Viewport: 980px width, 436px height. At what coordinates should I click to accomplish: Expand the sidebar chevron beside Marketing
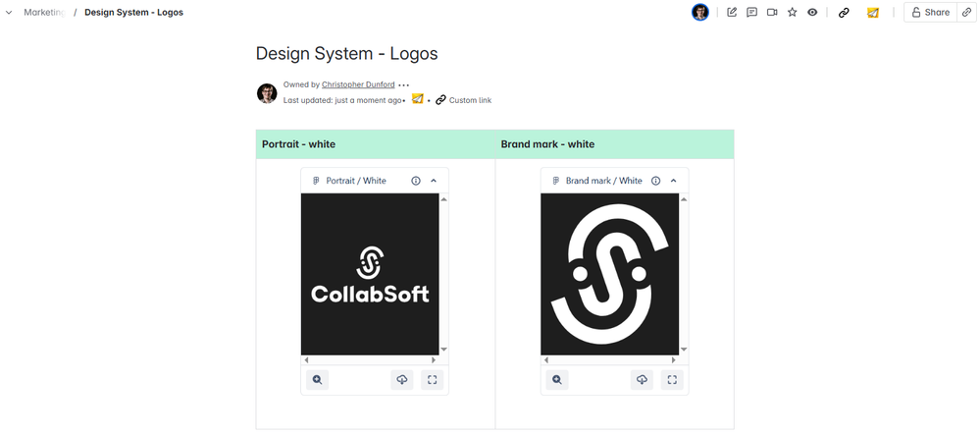click(10, 13)
